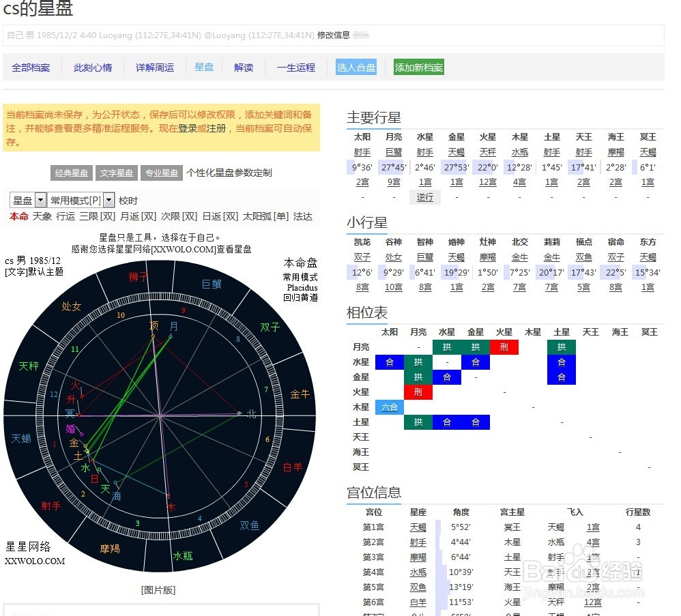Viewport: 681px width, 616px height.
Task: Open the 选人合盘 synastry tab
Action: coord(356,68)
